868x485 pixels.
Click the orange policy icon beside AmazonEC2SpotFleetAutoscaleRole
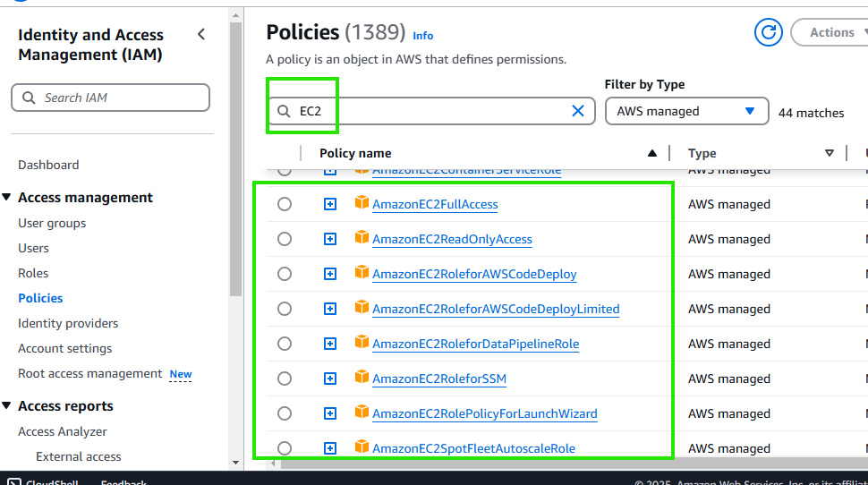[362, 447]
